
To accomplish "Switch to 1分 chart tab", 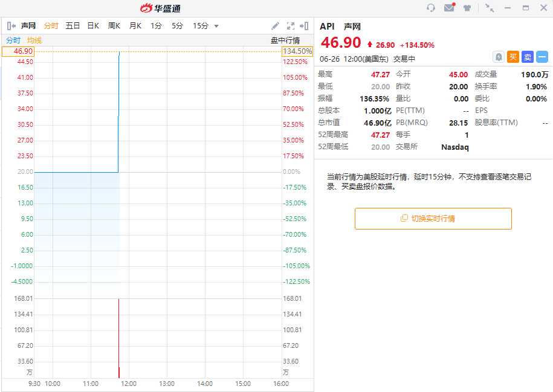I will 156,26.
